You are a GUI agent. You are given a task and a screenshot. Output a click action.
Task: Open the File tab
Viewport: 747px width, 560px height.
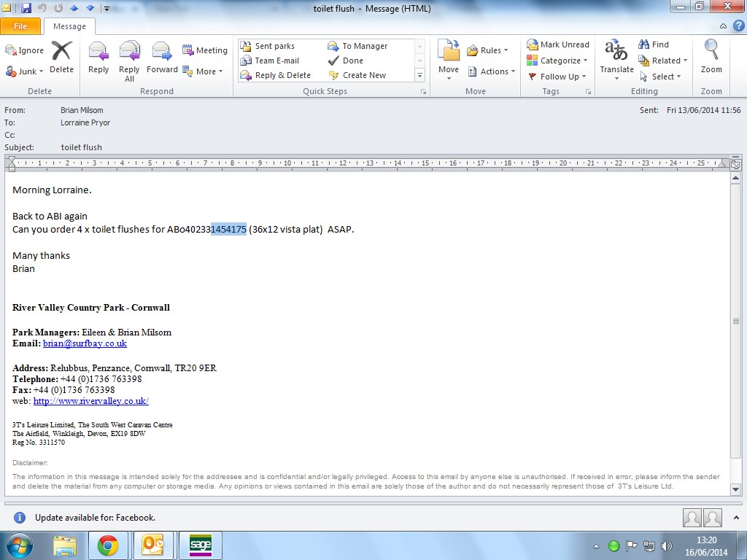(20, 26)
